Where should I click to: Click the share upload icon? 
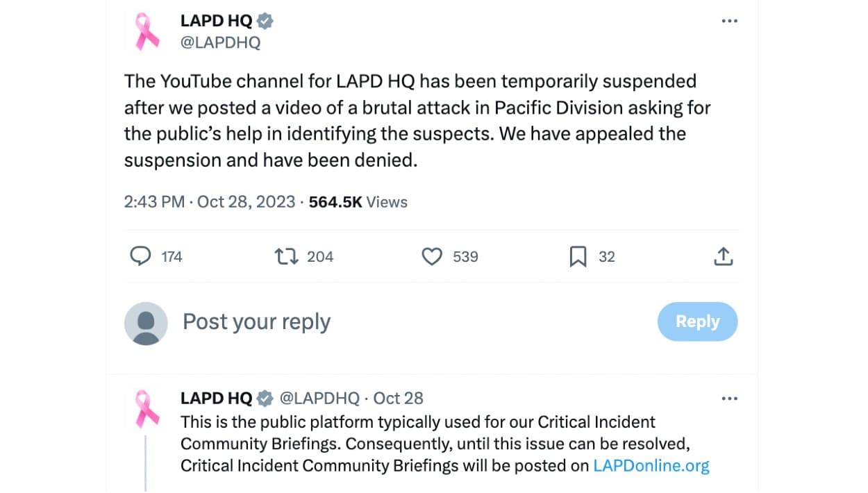point(724,257)
